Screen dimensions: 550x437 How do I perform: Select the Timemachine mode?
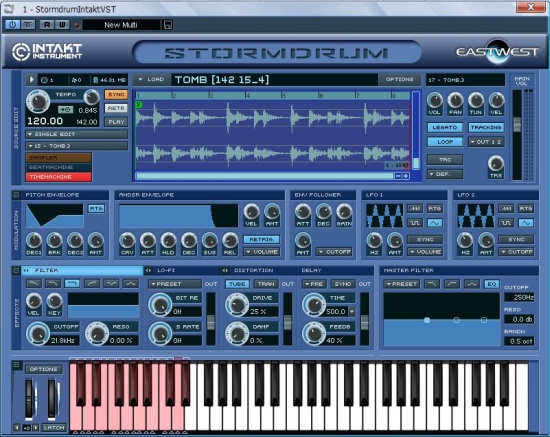pyautogui.click(x=59, y=177)
